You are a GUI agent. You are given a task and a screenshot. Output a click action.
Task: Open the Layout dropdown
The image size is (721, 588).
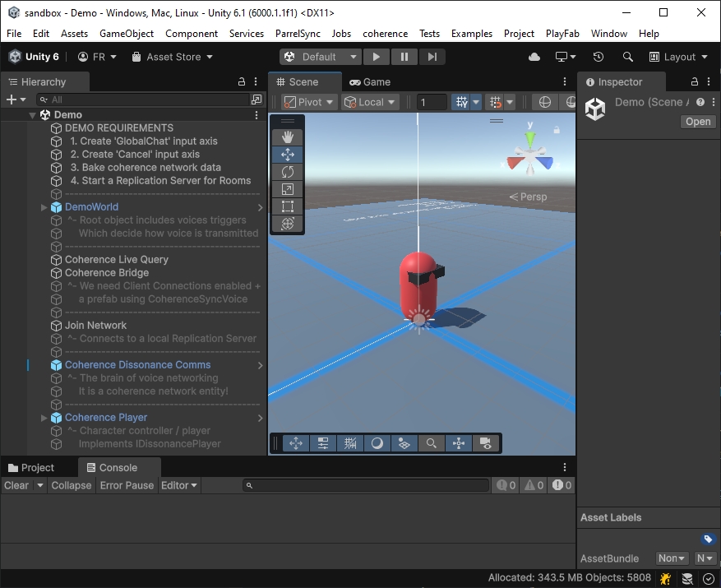click(x=679, y=57)
